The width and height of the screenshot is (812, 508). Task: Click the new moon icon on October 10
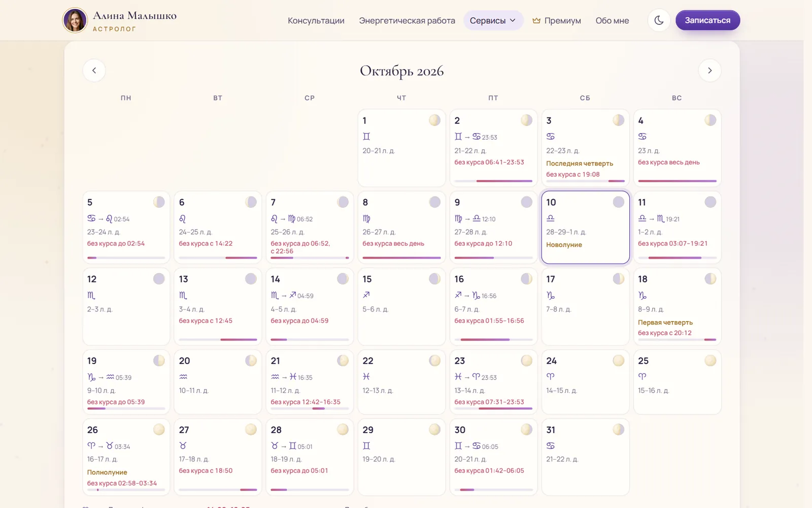618,202
